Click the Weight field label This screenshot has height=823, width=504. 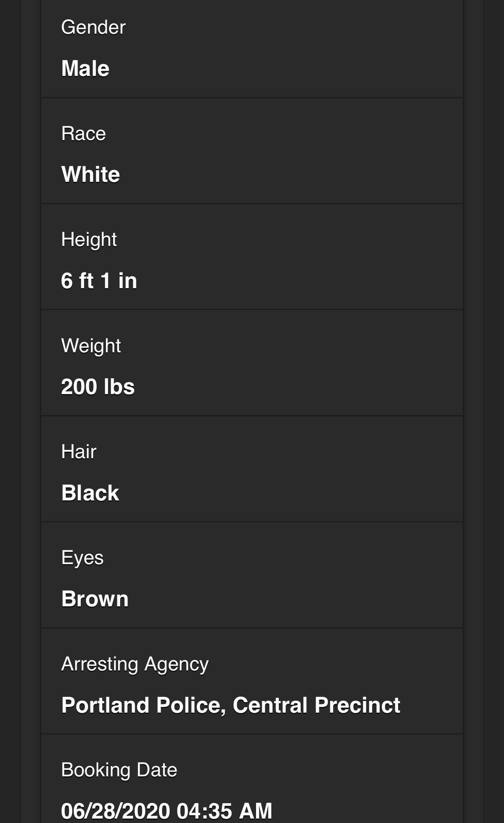(x=91, y=346)
